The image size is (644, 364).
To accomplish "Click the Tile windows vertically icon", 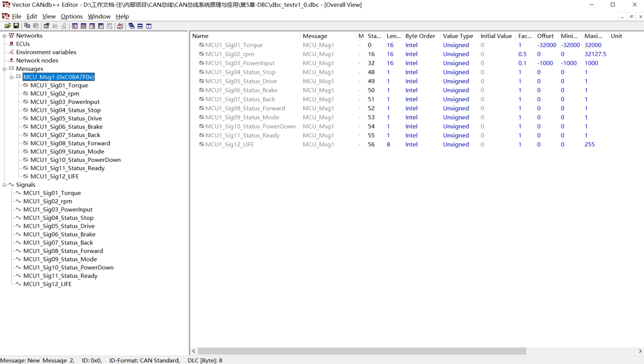I will point(149,26).
